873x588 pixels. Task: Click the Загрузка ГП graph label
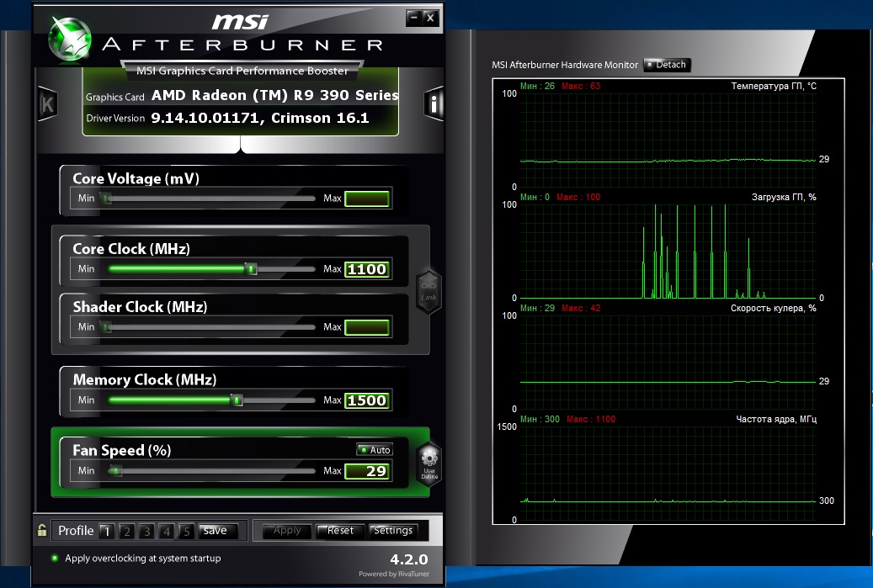pyautogui.click(x=784, y=197)
